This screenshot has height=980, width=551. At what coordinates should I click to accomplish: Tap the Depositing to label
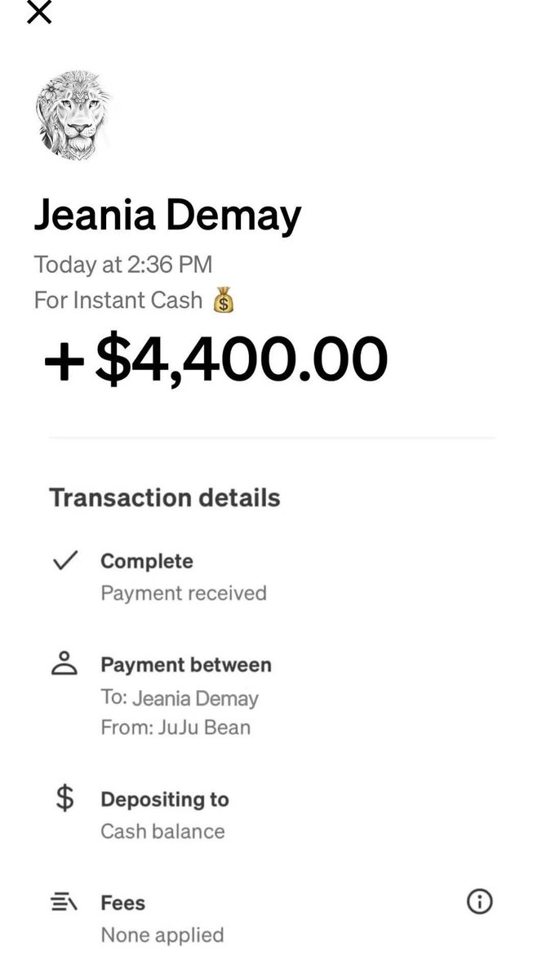tap(165, 800)
